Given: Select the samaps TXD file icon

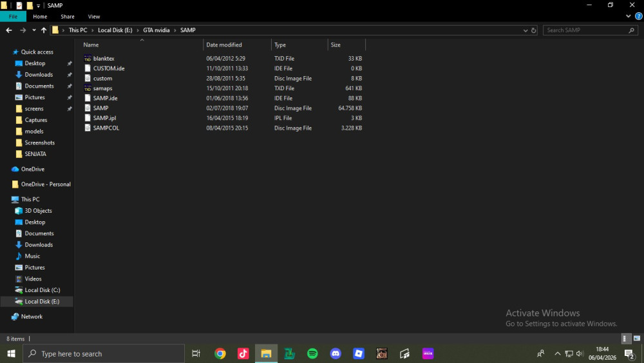Looking at the screenshot, I should pyautogui.click(x=88, y=88).
